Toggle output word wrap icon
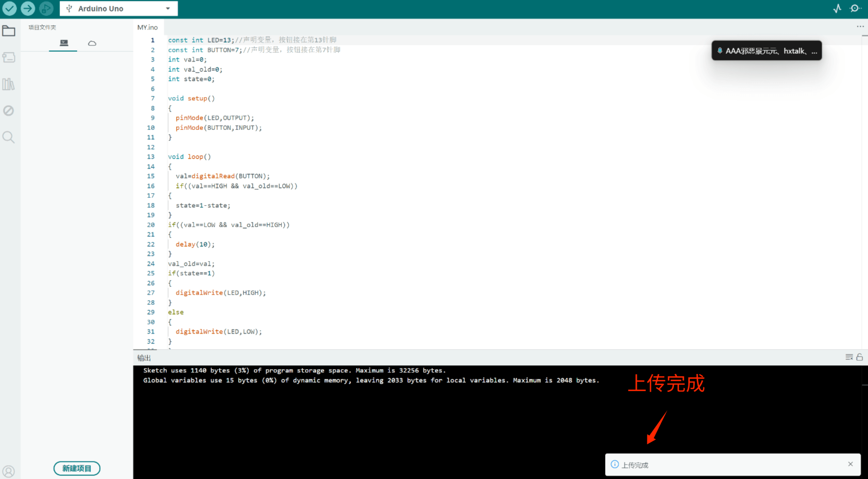The width and height of the screenshot is (868, 479). point(849,357)
